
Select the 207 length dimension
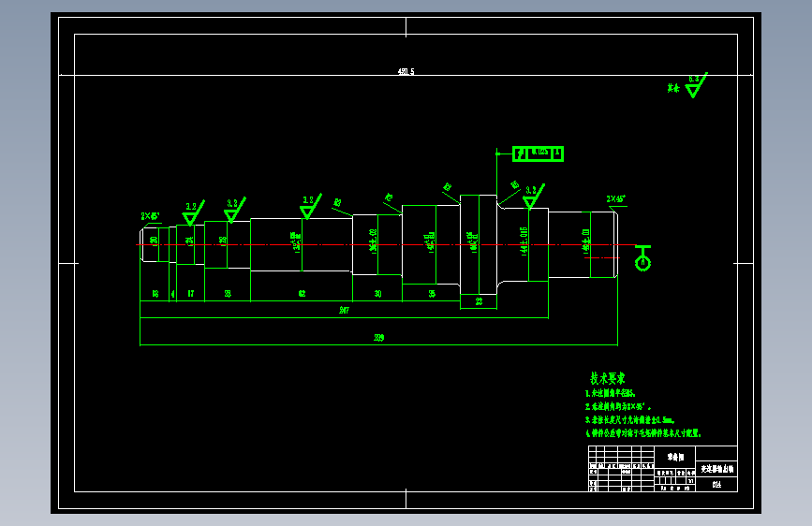coord(344,310)
